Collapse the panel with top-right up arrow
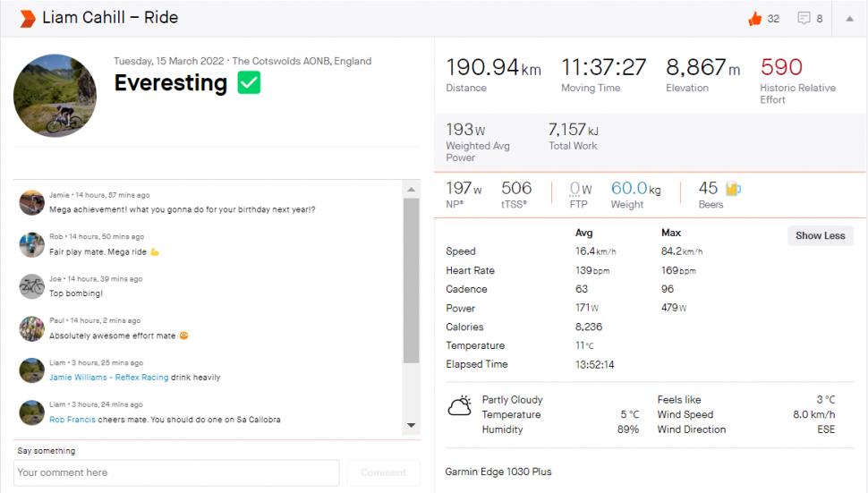Image resolution: width=868 pixels, height=493 pixels. 849,19
